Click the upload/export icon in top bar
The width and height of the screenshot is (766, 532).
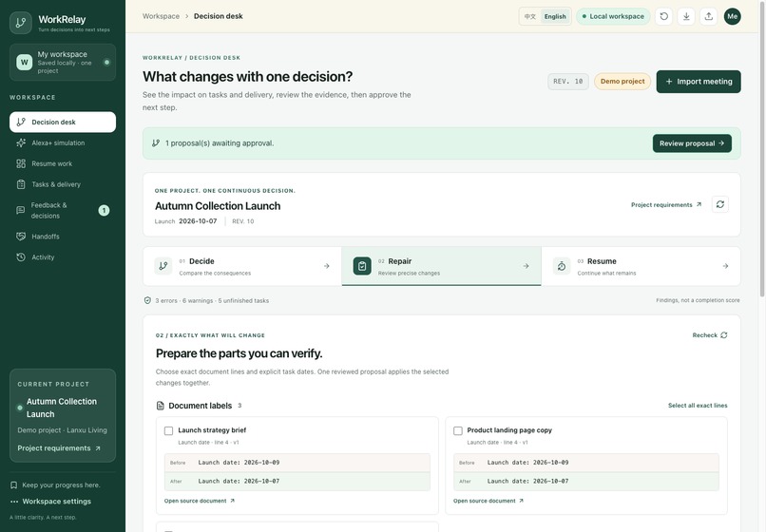tap(709, 16)
